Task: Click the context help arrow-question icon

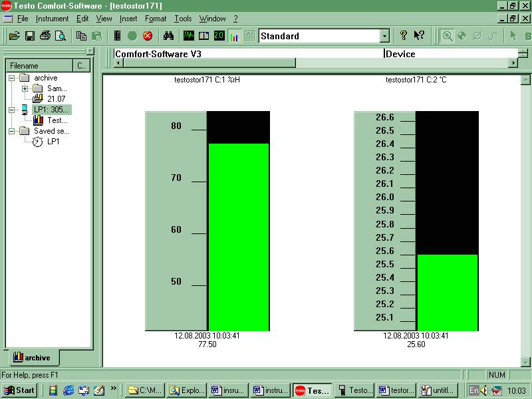Action: (x=419, y=36)
